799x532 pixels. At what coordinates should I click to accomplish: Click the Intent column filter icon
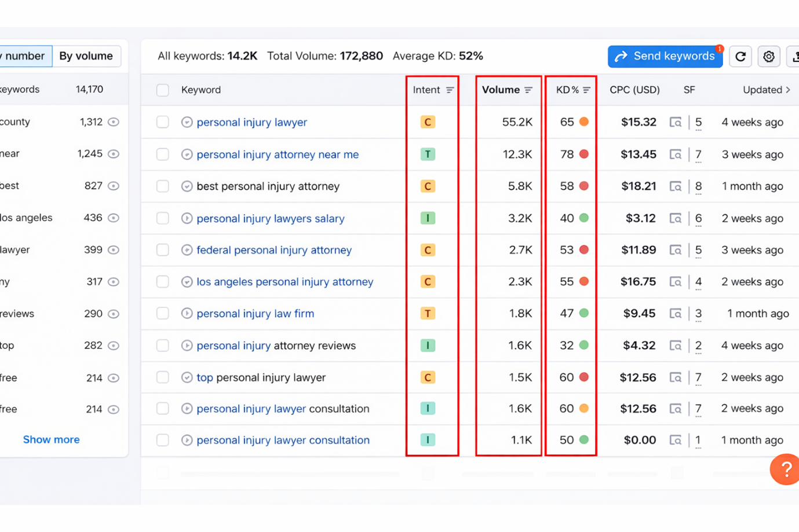(x=450, y=90)
